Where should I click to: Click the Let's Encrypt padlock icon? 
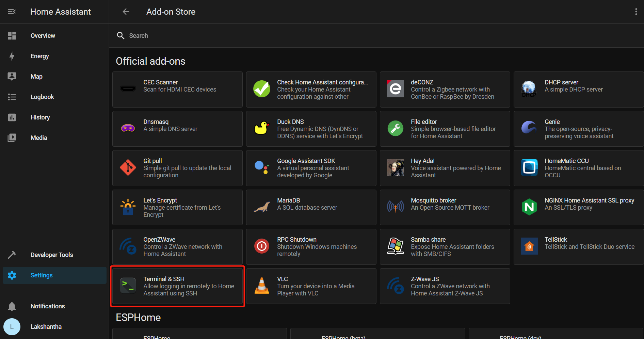[x=128, y=207]
